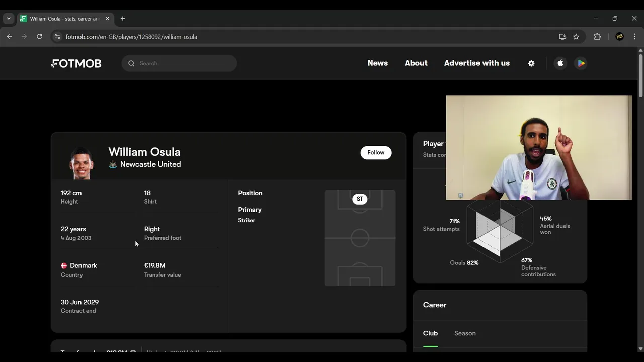Click the Right preferred foot value
Image resolution: width=644 pixels, height=362 pixels.
coord(152,229)
